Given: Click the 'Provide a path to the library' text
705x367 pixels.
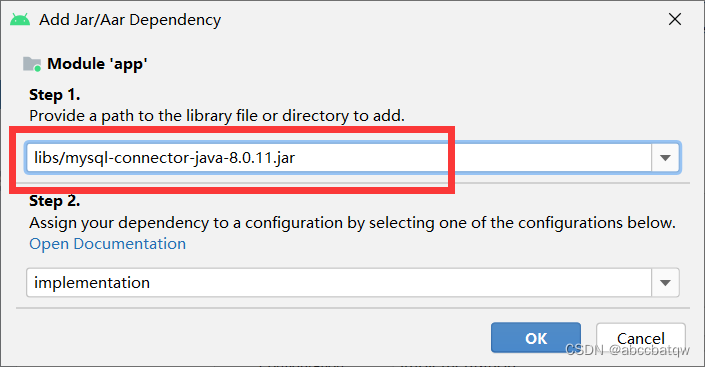Looking at the screenshot, I should (217, 116).
